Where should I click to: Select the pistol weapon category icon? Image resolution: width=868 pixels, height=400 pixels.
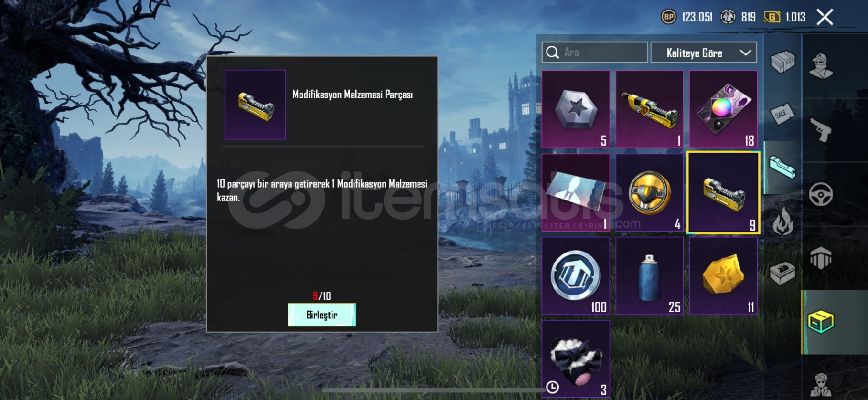tap(821, 130)
